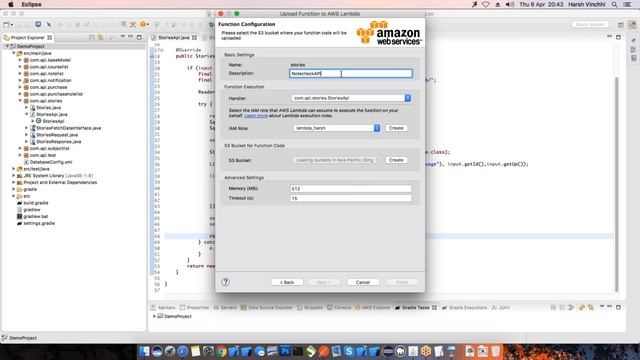640x360 pixels.
Task: Click Create button next to S3 Bucket
Action: click(396, 160)
